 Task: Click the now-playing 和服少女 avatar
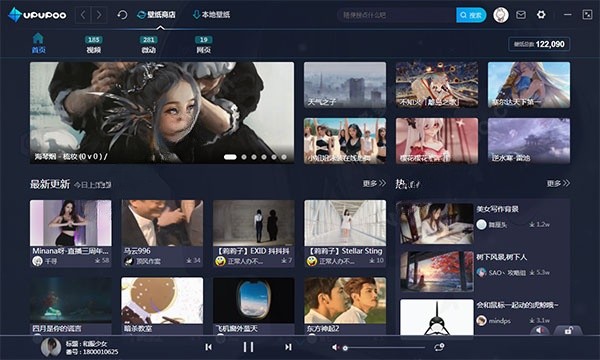[x=51, y=347]
